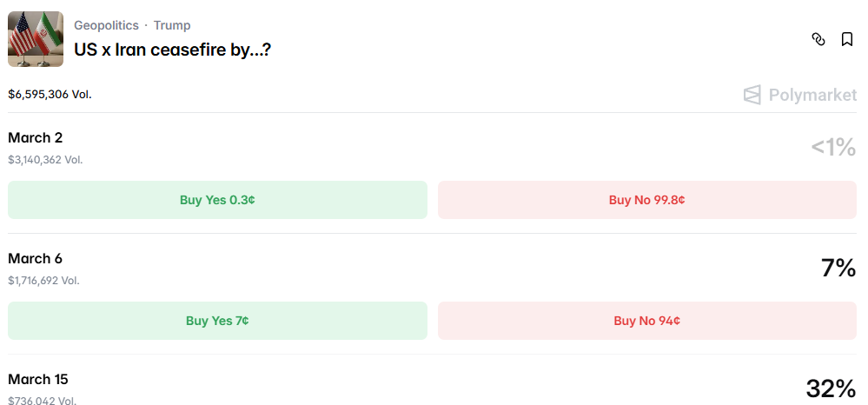The width and height of the screenshot is (868, 405).
Task: Click the 7% probability for March 6
Action: pos(838,269)
